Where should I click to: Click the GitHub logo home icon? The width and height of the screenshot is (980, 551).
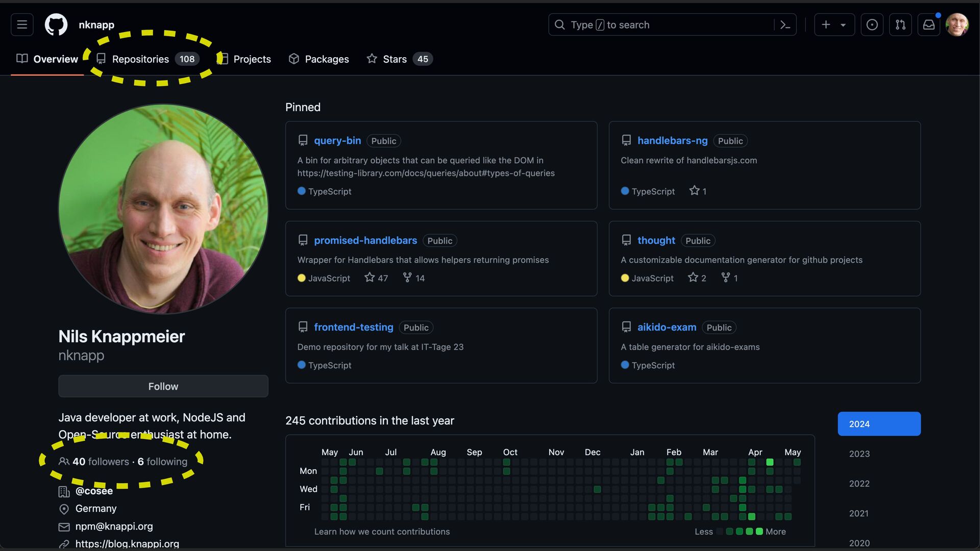[56, 24]
